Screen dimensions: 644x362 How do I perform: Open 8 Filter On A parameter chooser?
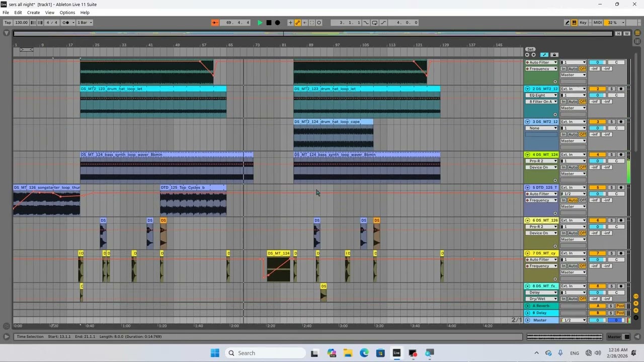tap(541, 102)
